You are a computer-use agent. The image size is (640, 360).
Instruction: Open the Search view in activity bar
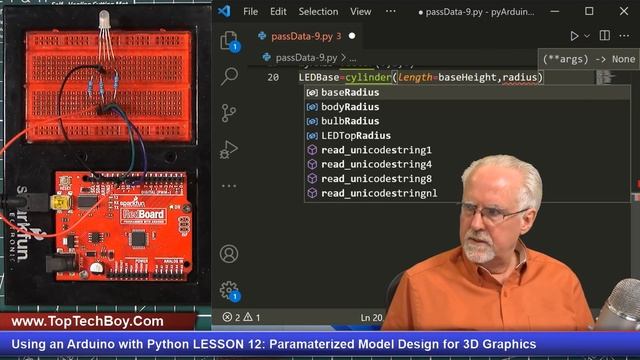(229, 76)
